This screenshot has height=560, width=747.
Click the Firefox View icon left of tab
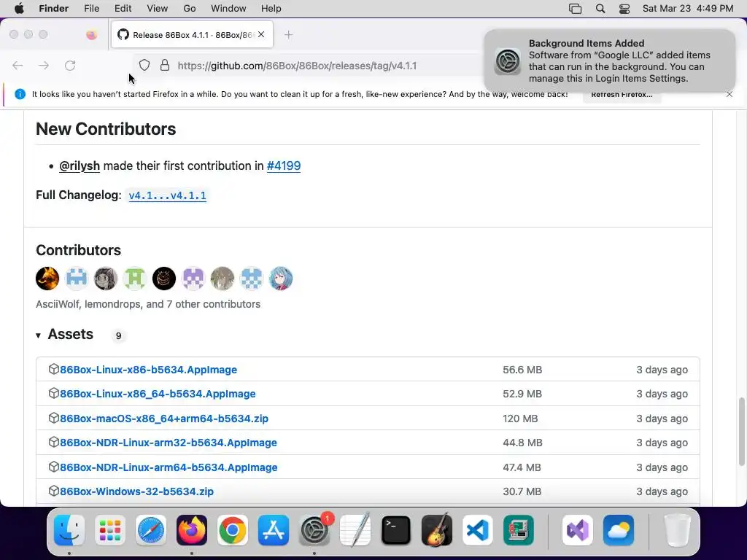[91, 35]
